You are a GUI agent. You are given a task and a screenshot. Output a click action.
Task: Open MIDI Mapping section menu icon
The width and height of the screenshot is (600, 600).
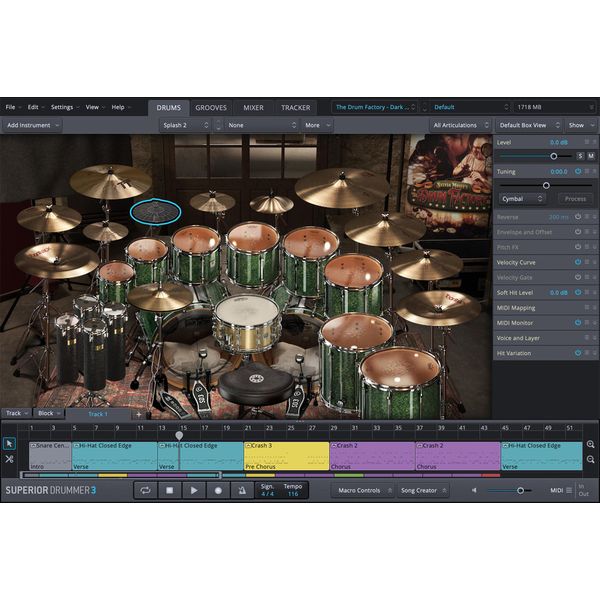click(586, 308)
